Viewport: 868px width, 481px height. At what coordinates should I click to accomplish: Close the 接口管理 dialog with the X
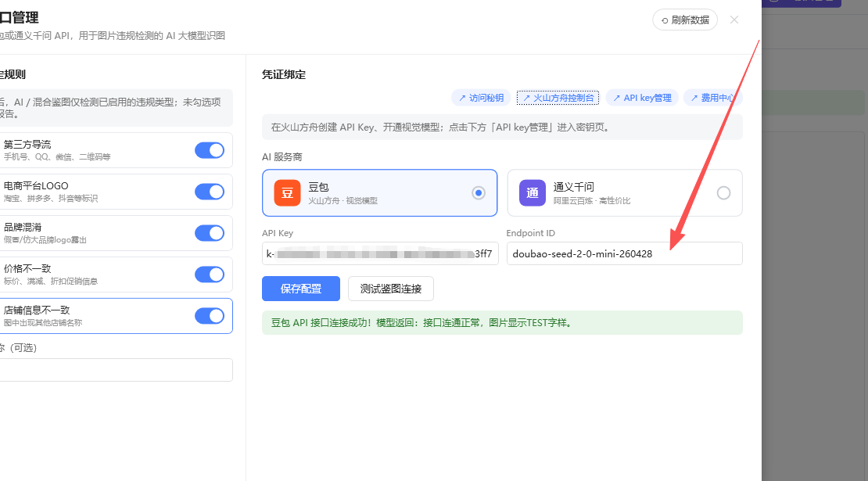[x=734, y=20]
